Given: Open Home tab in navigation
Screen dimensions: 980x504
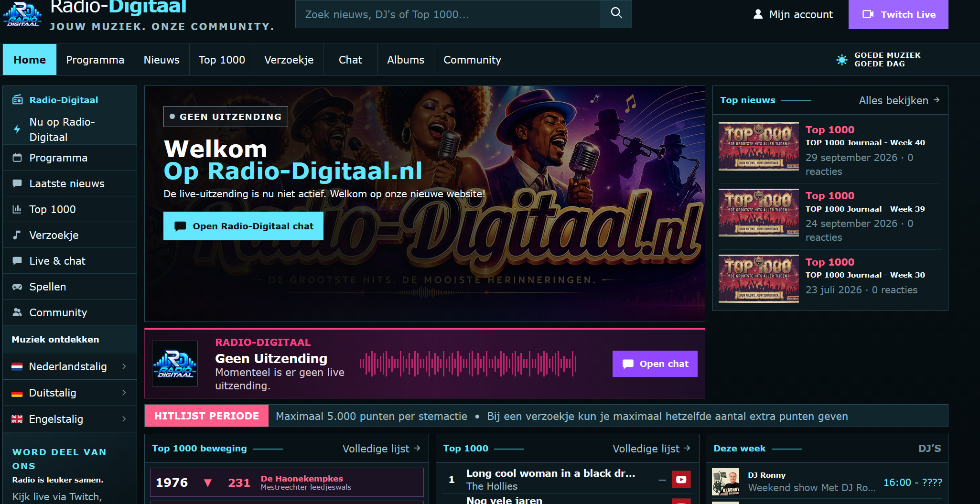Looking at the screenshot, I should pyautogui.click(x=30, y=60).
